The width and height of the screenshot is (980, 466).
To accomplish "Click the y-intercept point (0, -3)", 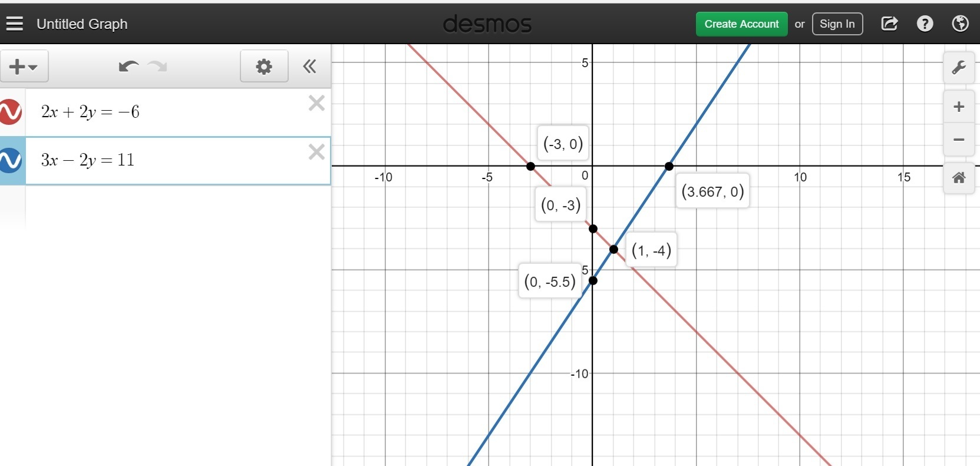I will pyautogui.click(x=593, y=229).
